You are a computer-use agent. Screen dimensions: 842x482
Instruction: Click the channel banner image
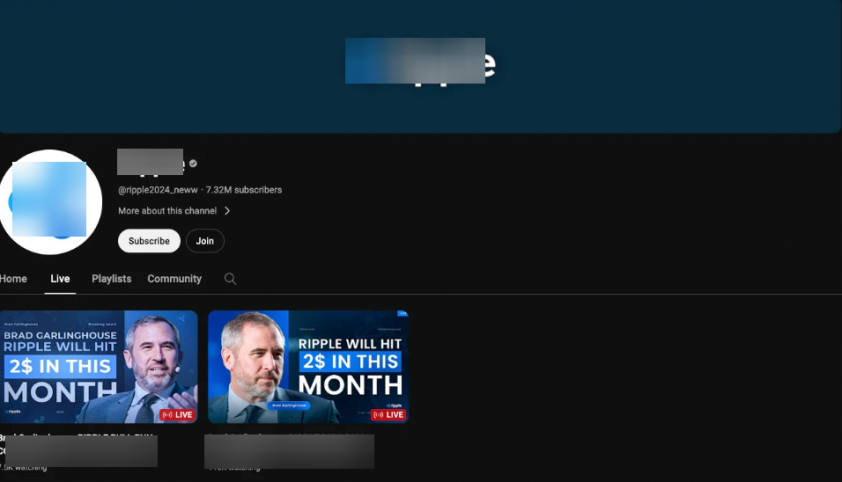pyautogui.click(x=420, y=66)
